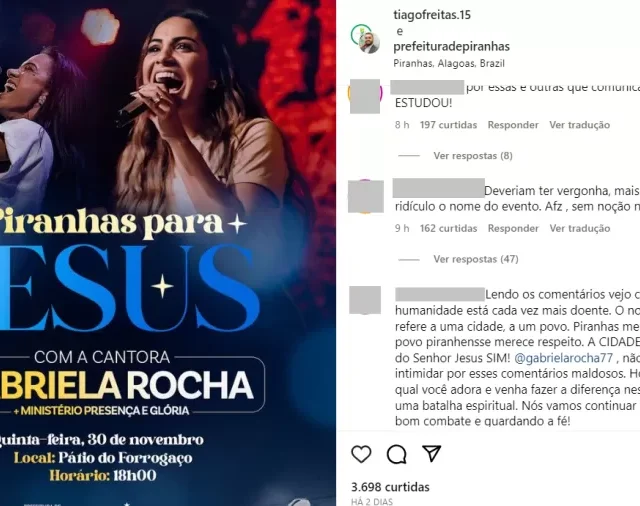View the 197 curtidas list
This screenshot has height=506, width=640.
tap(449, 125)
